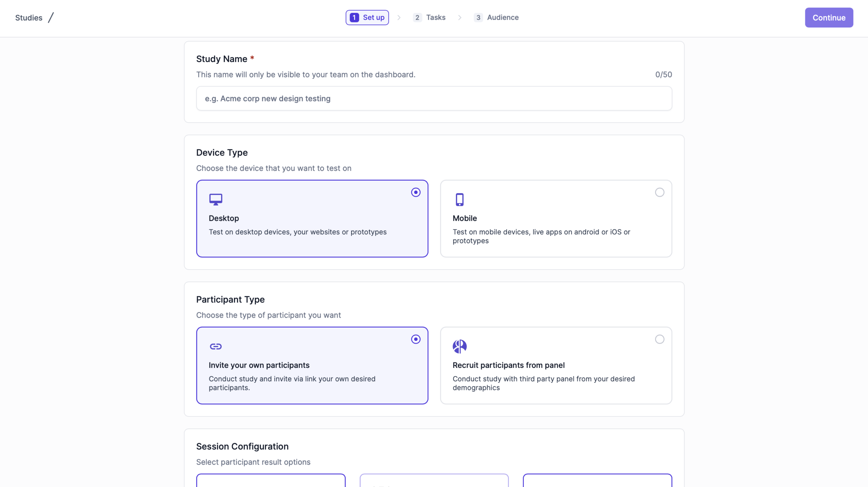
Task: Click the link chain icon
Action: (216, 346)
